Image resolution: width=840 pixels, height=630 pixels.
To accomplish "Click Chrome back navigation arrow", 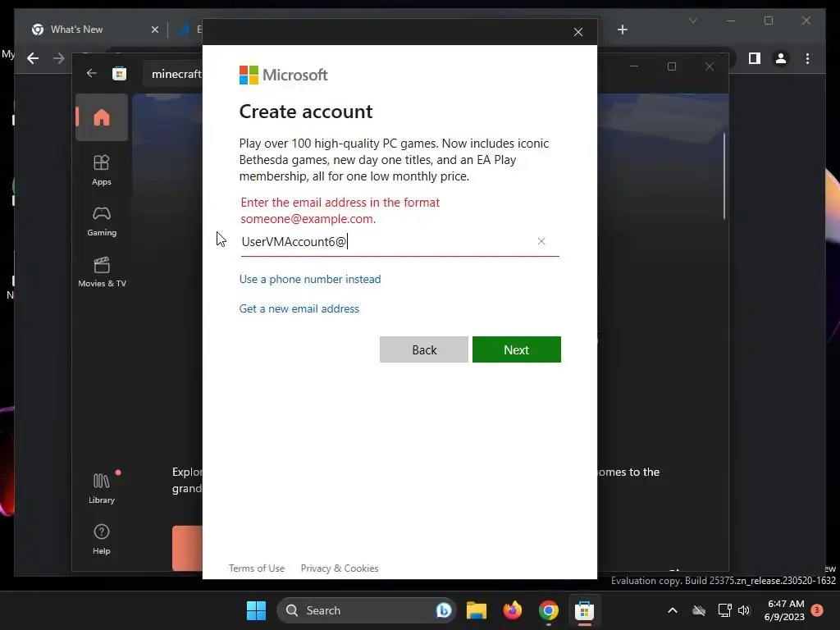I will (x=33, y=58).
